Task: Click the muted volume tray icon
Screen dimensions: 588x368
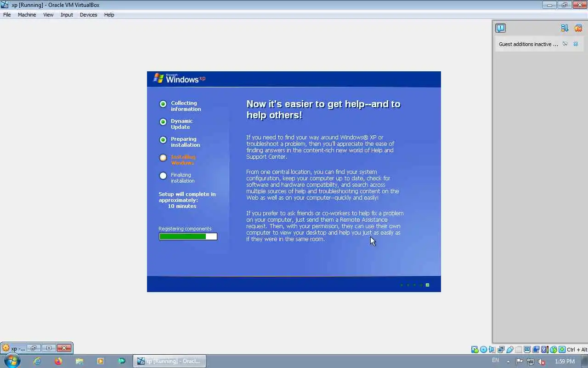Action: (x=542, y=362)
